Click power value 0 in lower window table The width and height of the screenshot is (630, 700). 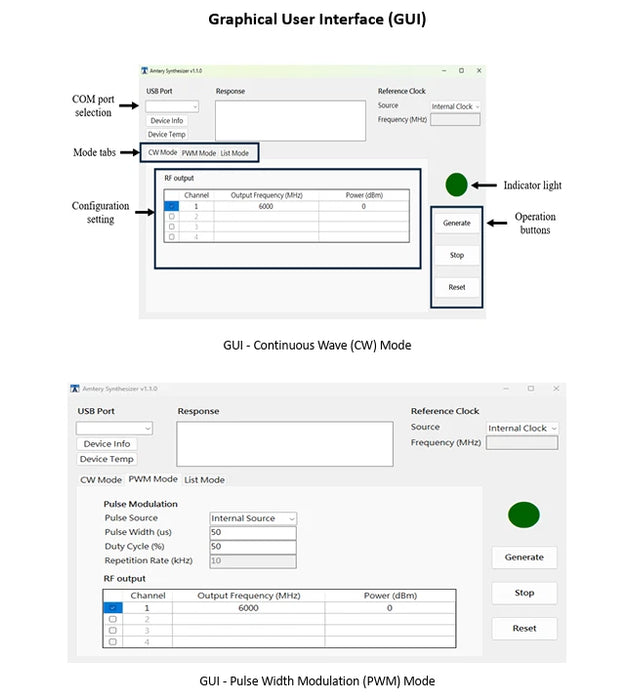pyautogui.click(x=390, y=608)
